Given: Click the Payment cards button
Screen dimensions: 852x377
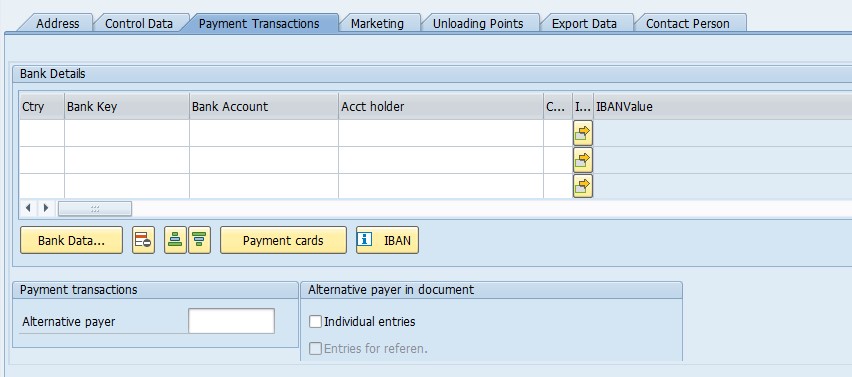Looking at the screenshot, I should [x=283, y=240].
